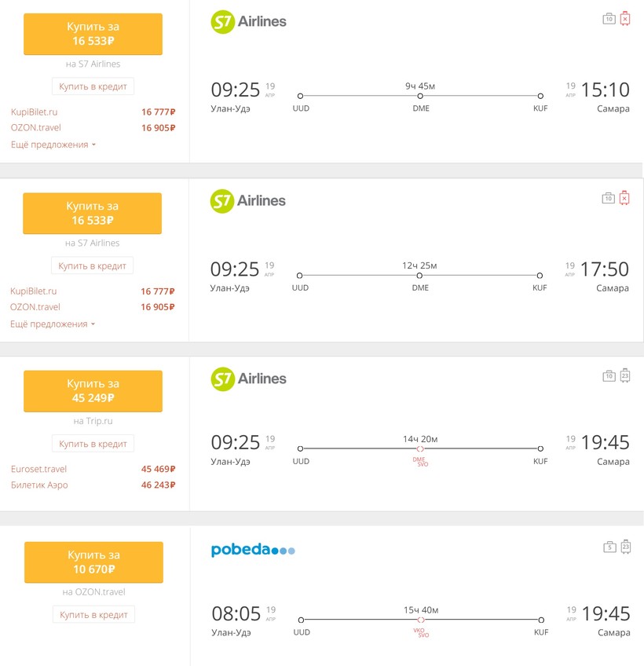Click DME stopover point on 9h 45m flight
Viewport: 644px width, 666px height.
(420, 96)
